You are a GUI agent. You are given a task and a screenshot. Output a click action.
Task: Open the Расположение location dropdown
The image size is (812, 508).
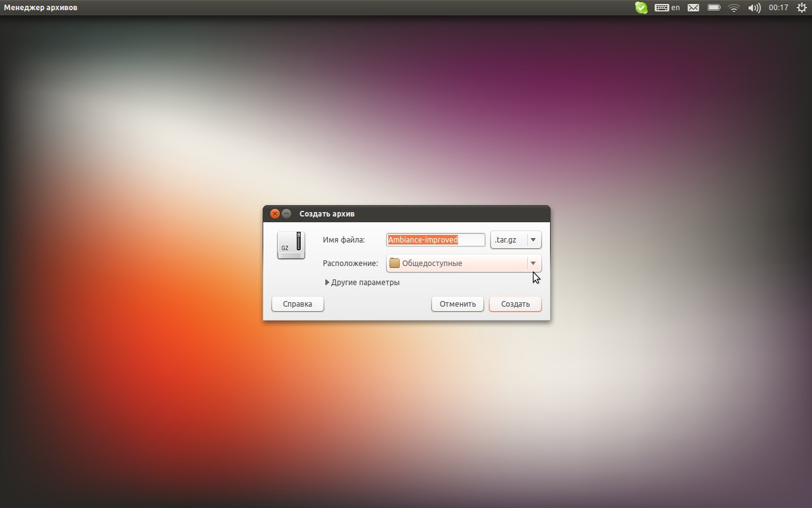point(464,263)
